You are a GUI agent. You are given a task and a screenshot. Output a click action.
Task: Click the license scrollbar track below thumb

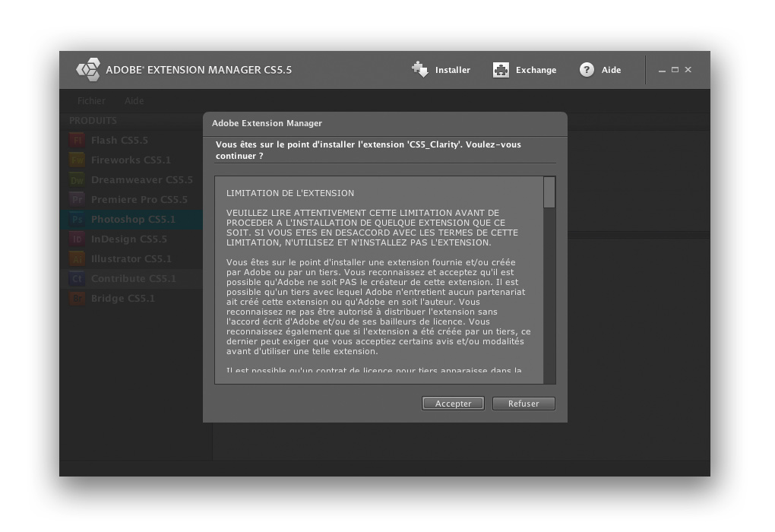tap(549, 295)
